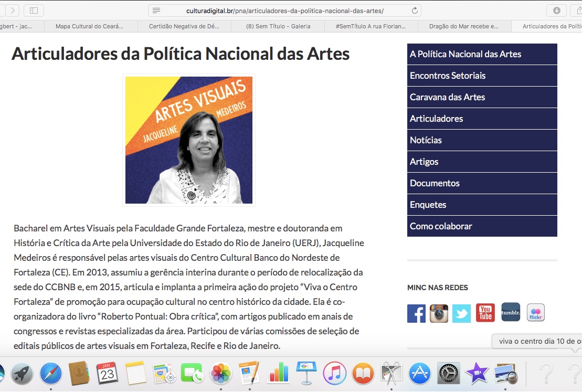Switch to the Dragão do Mar tab
Image resolution: width=582 pixels, height=392 pixels.
(463, 26)
